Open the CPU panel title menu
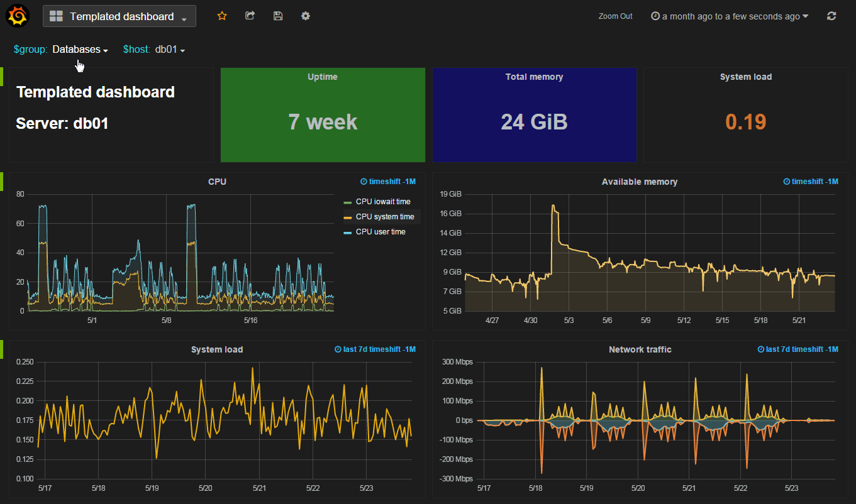 [217, 182]
